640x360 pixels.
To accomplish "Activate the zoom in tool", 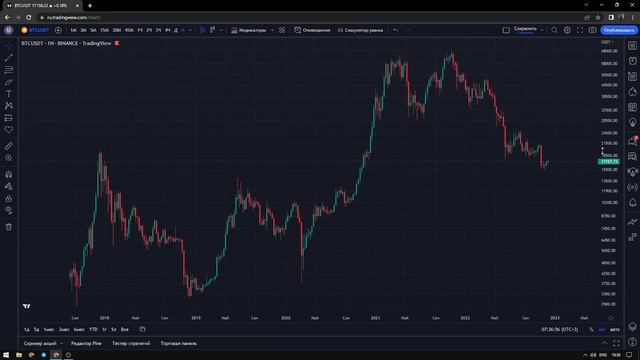I will tap(9, 158).
